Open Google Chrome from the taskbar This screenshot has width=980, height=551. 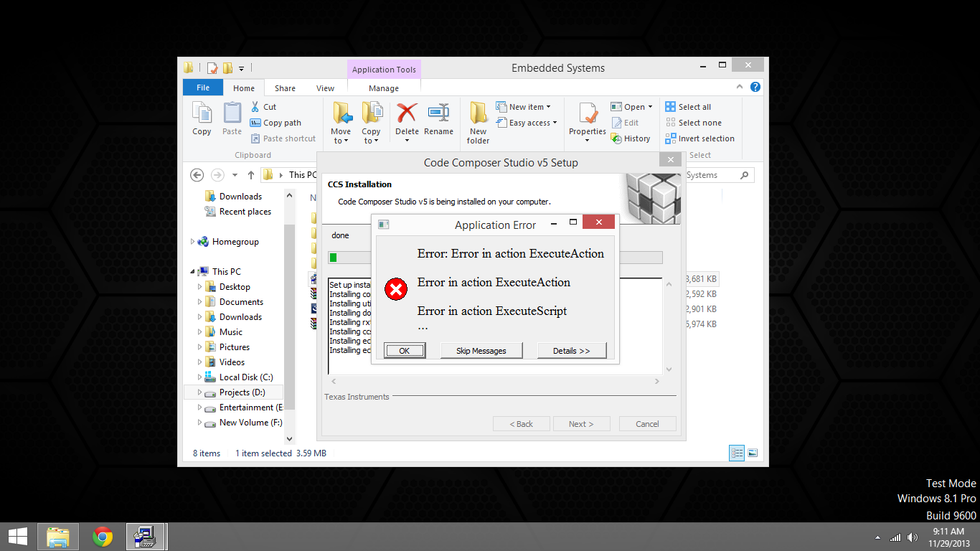click(x=103, y=537)
